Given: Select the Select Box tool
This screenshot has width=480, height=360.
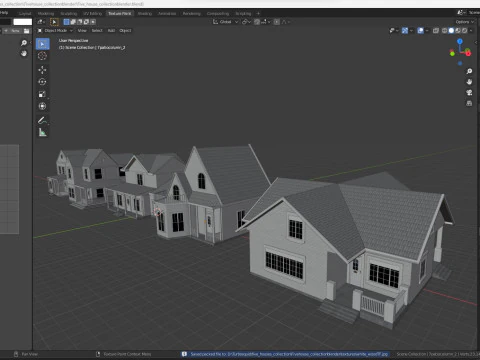Looking at the screenshot, I should coord(42,44).
